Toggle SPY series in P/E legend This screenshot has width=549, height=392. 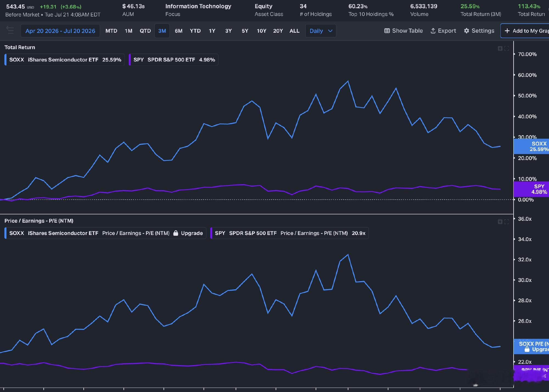pyautogui.click(x=289, y=233)
